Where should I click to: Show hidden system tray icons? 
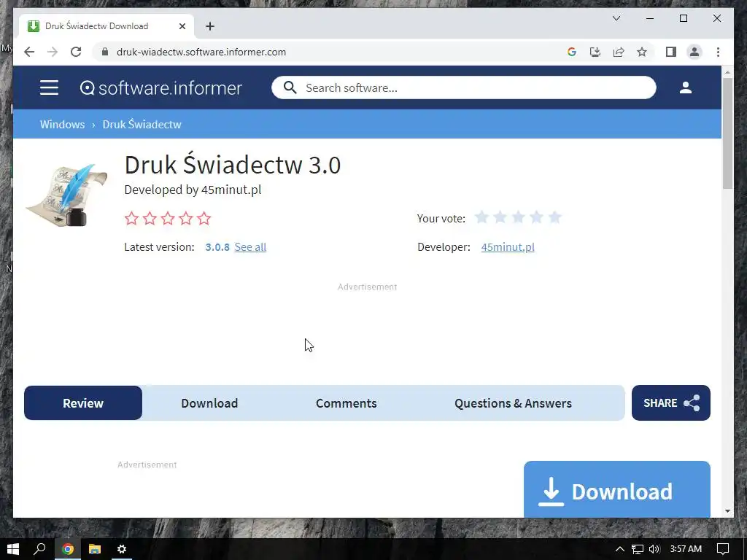(x=620, y=549)
